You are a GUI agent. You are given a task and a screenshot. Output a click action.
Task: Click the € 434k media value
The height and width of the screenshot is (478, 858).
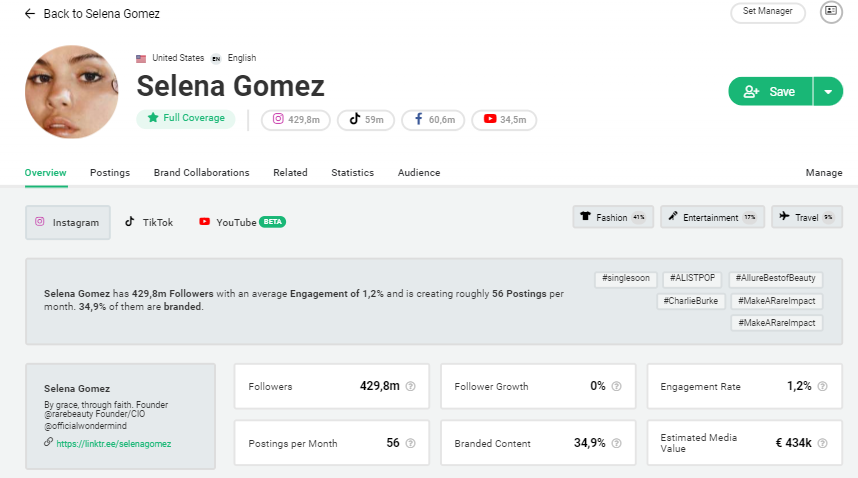tap(793, 443)
